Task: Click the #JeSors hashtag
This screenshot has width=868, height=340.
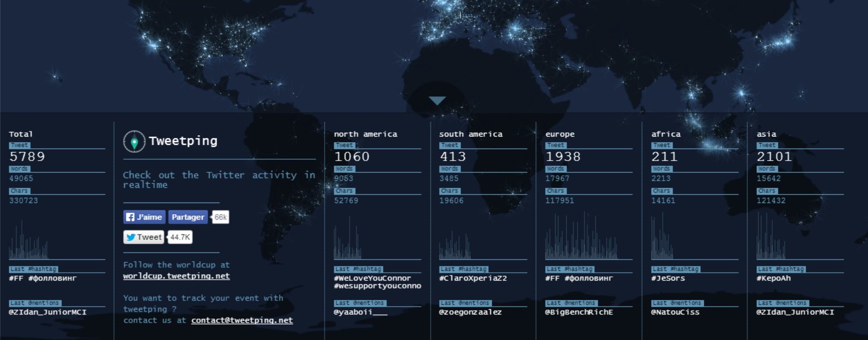Action: [668, 278]
